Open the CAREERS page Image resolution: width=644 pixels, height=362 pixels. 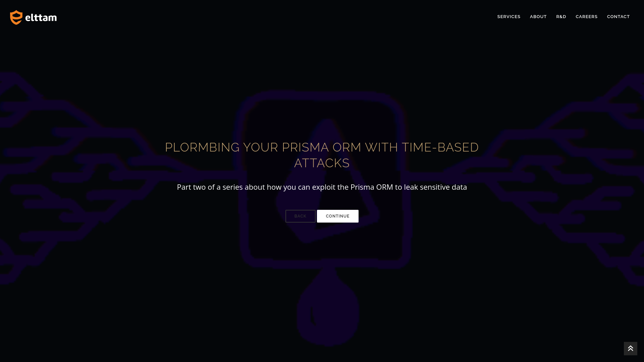[x=587, y=16]
